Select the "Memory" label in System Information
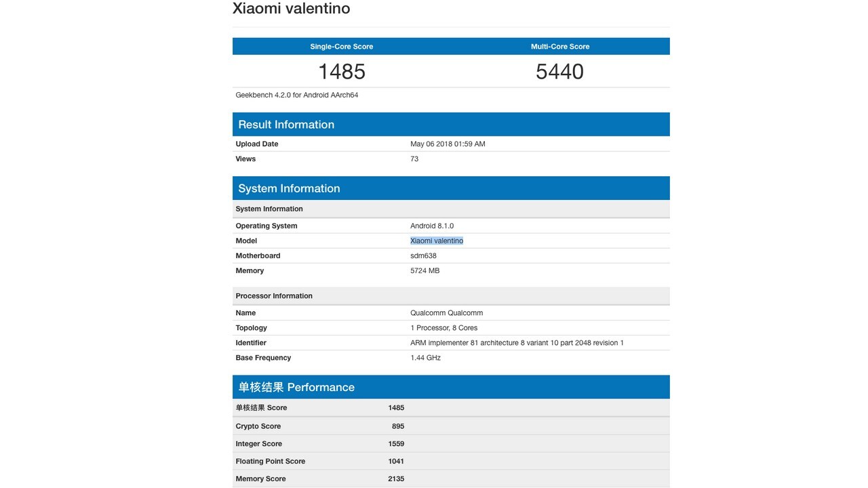 point(250,270)
